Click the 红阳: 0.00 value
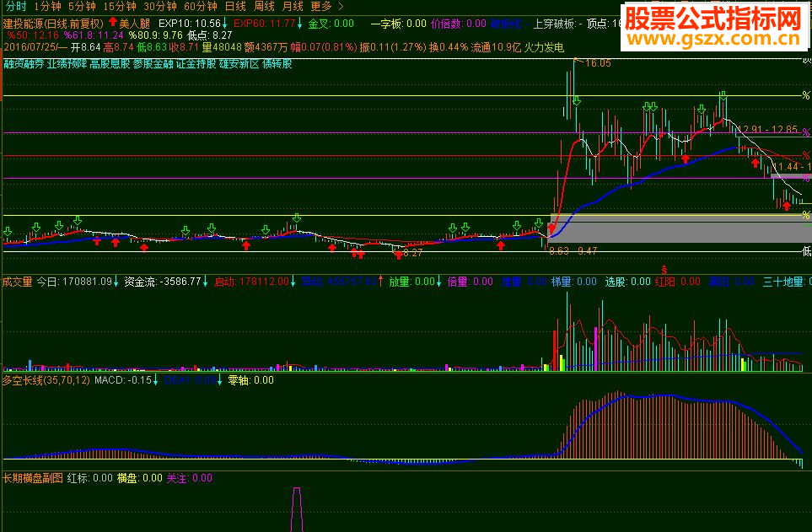 click(x=677, y=282)
